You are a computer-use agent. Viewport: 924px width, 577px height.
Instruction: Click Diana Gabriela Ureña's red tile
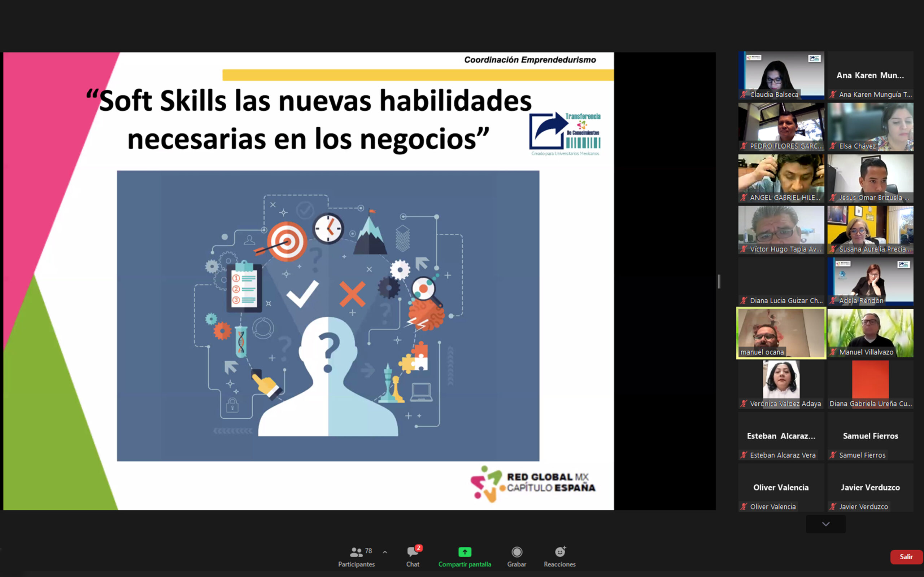pyautogui.click(x=870, y=380)
